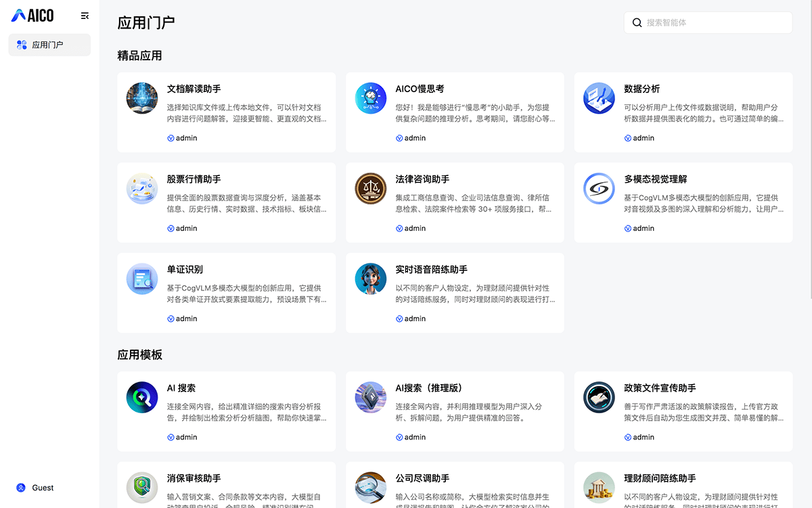Focus the 搜索智能体 search field

(708, 22)
